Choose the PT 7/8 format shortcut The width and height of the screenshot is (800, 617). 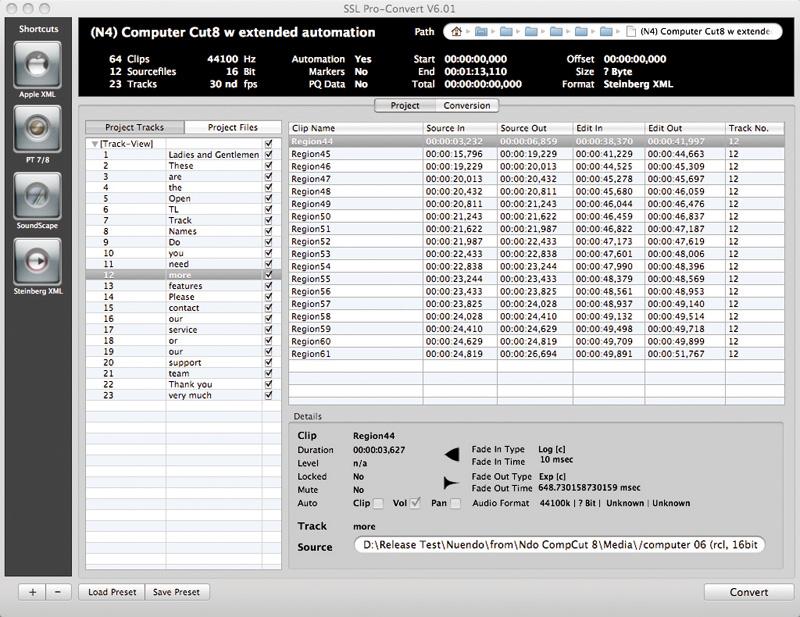click(38, 129)
